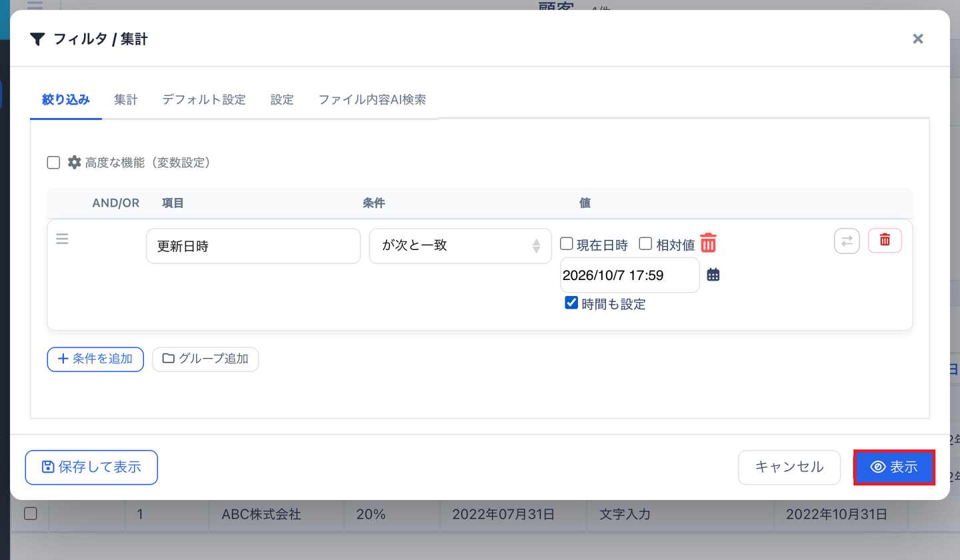
Task: Delete the filter row with outlined trash button
Action: pyautogui.click(x=885, y=240)
